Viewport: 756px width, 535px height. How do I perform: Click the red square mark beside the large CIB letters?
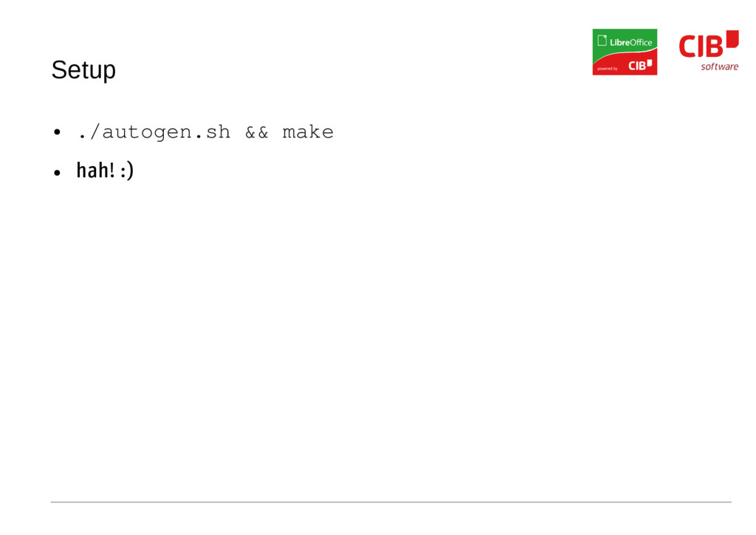click(x=732, y=39)
